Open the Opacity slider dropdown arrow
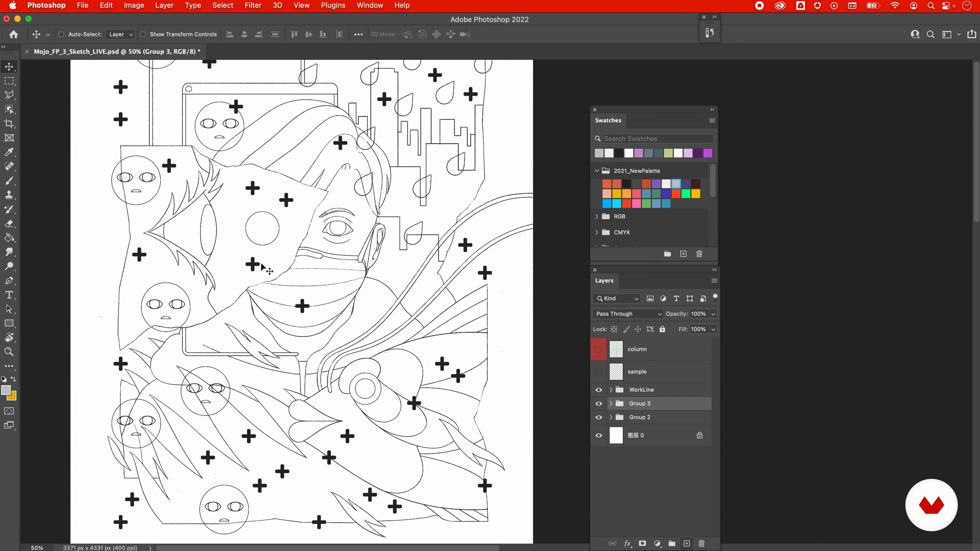980x551 pixels. click(x=713, y=314)
